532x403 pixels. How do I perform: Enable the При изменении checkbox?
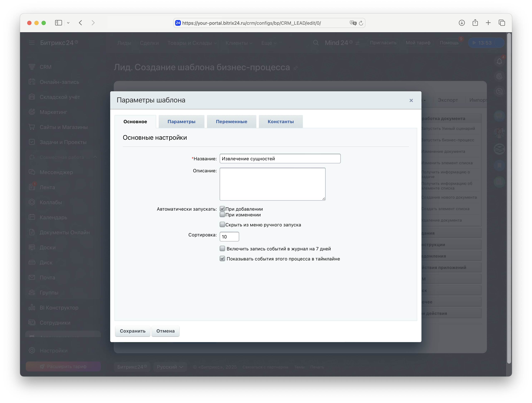click(x=222, y=215)
